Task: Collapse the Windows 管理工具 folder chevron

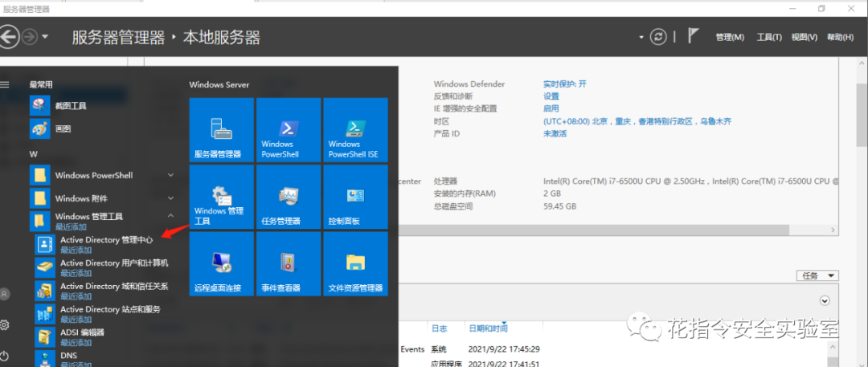Action: click(x=170, y=216)
